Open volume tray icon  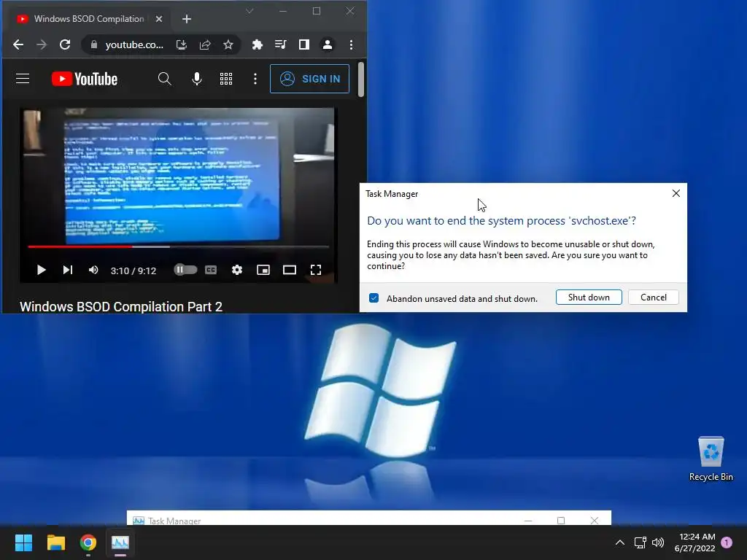pos(658,542)
